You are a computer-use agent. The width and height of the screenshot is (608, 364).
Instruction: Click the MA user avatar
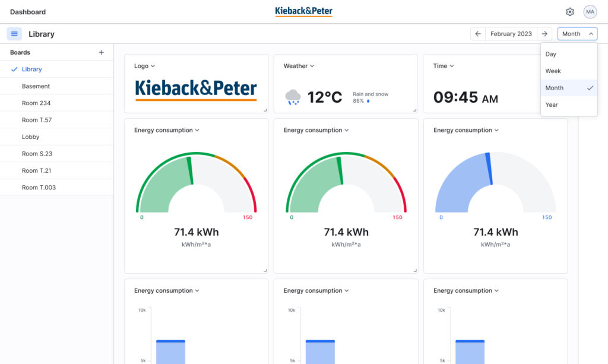point(590,12)
